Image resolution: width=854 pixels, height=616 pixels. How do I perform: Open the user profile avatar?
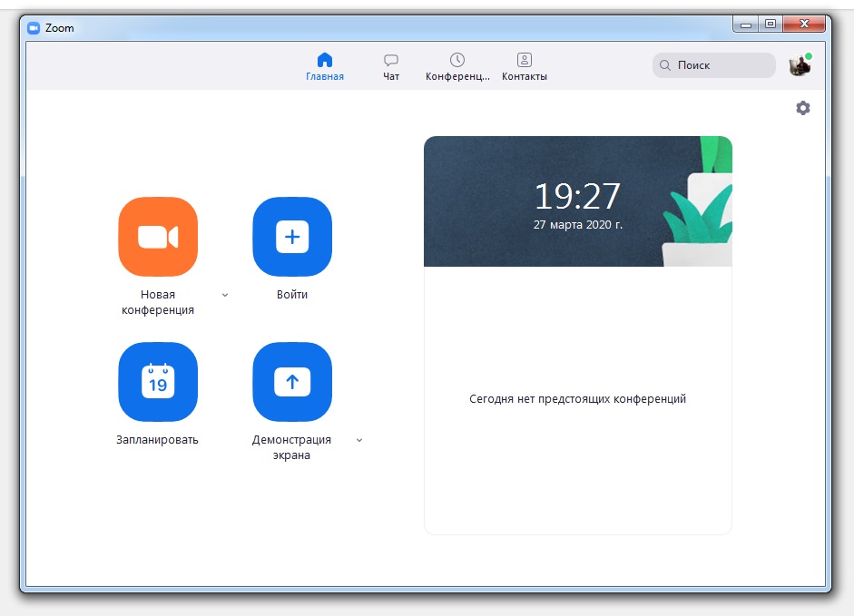coord(800,64)
